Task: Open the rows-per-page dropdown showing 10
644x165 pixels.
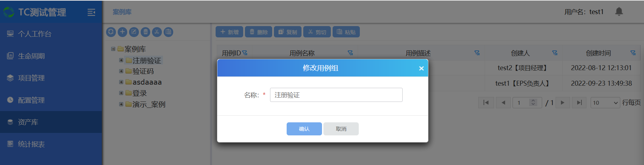Action: pos(605,103)
